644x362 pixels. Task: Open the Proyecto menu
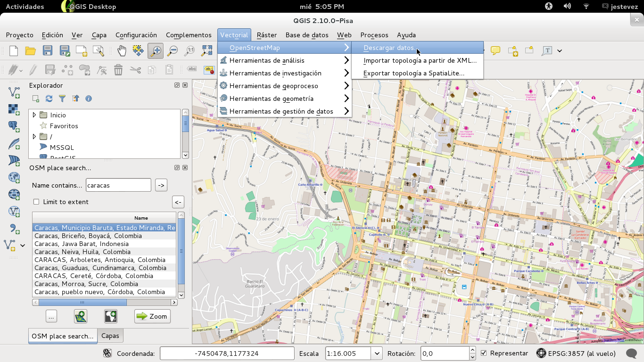[20, 35]
